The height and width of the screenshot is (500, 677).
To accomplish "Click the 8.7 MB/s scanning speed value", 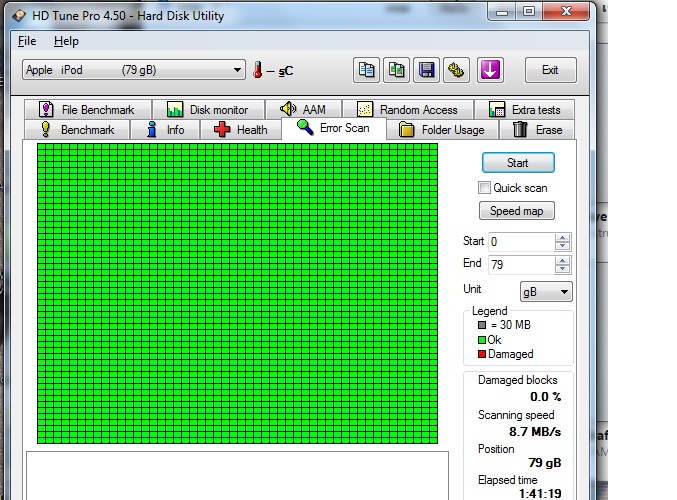I will 535,431.
